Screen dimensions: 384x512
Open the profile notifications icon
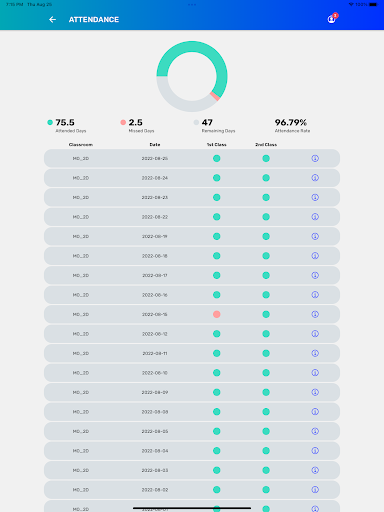(332, 19)
